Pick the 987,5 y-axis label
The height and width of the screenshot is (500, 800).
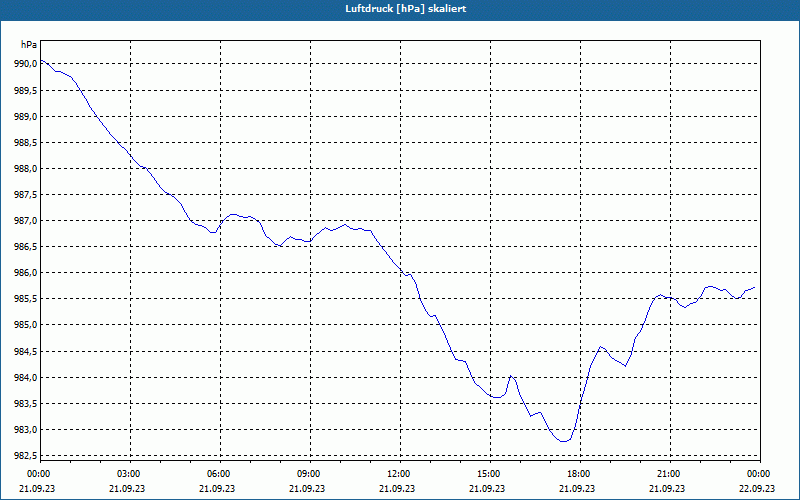[x=26, y=194]
